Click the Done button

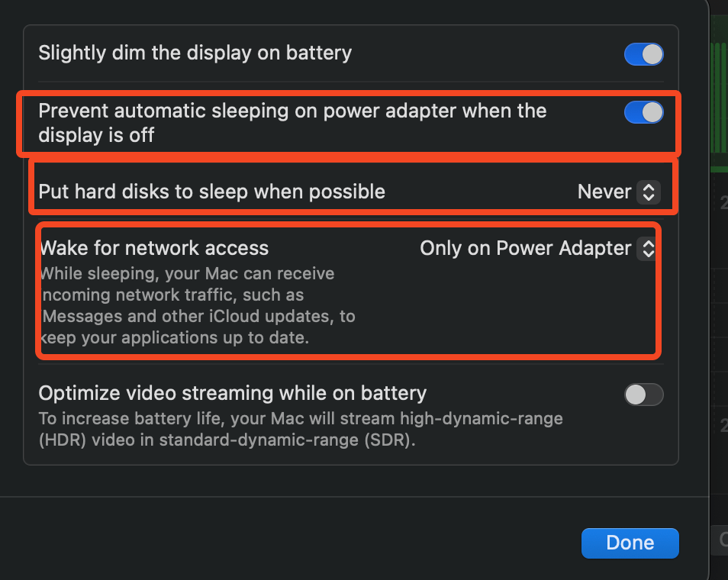coord(630,543)
